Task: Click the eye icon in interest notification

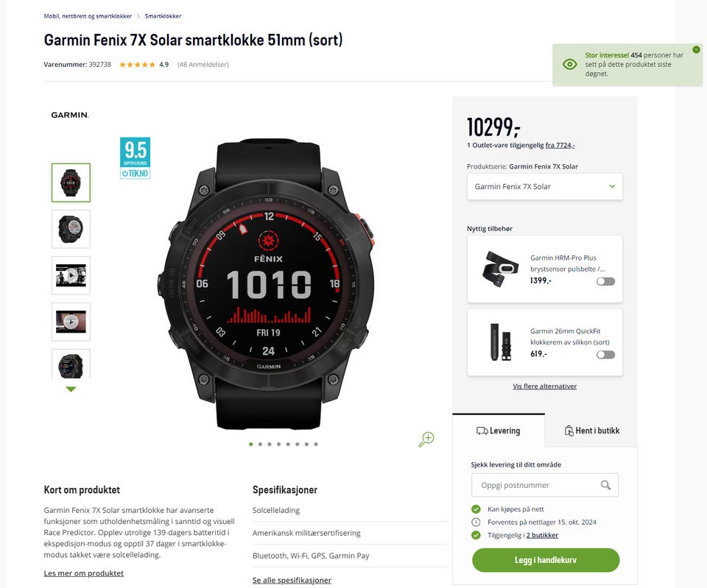Action: coord(570,65)
